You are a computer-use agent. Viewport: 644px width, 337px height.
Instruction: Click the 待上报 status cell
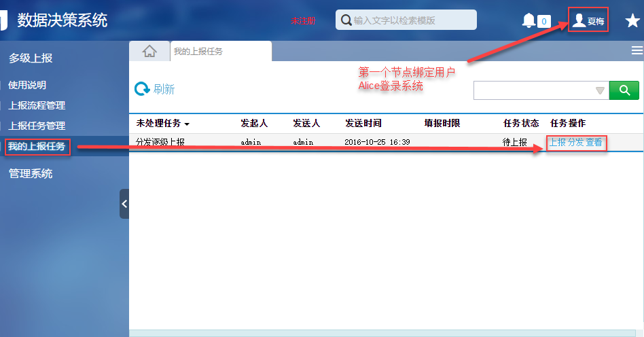click(515, 142)
